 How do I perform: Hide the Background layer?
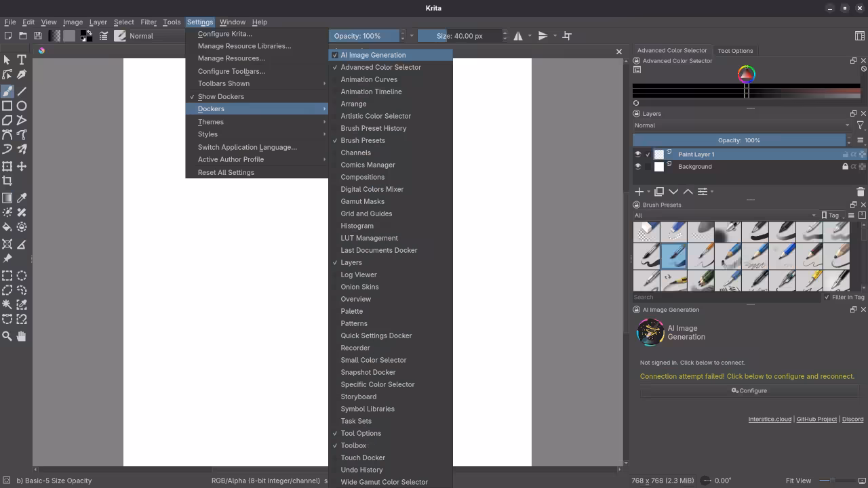(638, 167)
